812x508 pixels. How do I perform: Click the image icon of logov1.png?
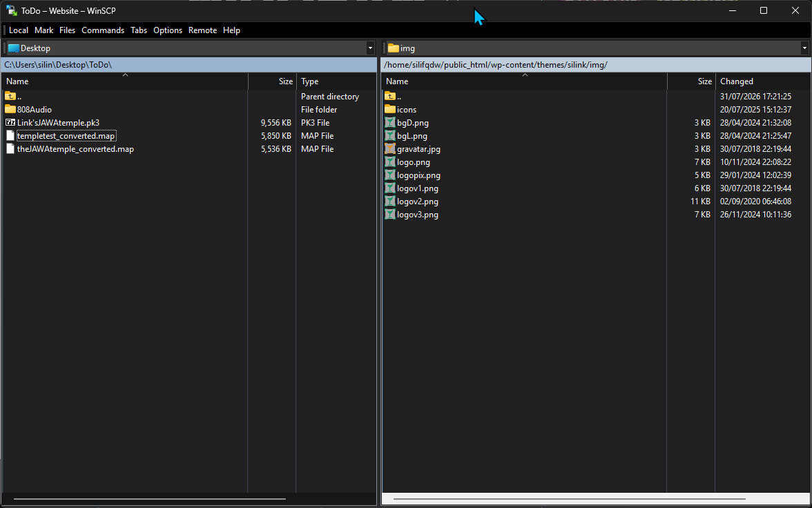pyautogui.click(x=390, y=188)
